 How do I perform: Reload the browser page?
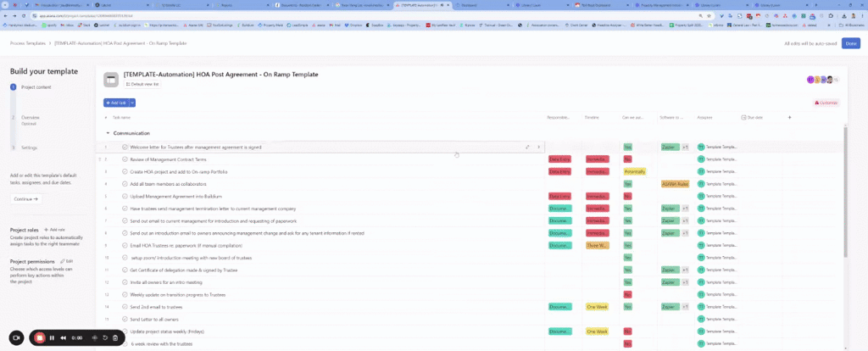click(x=23, y=16)
